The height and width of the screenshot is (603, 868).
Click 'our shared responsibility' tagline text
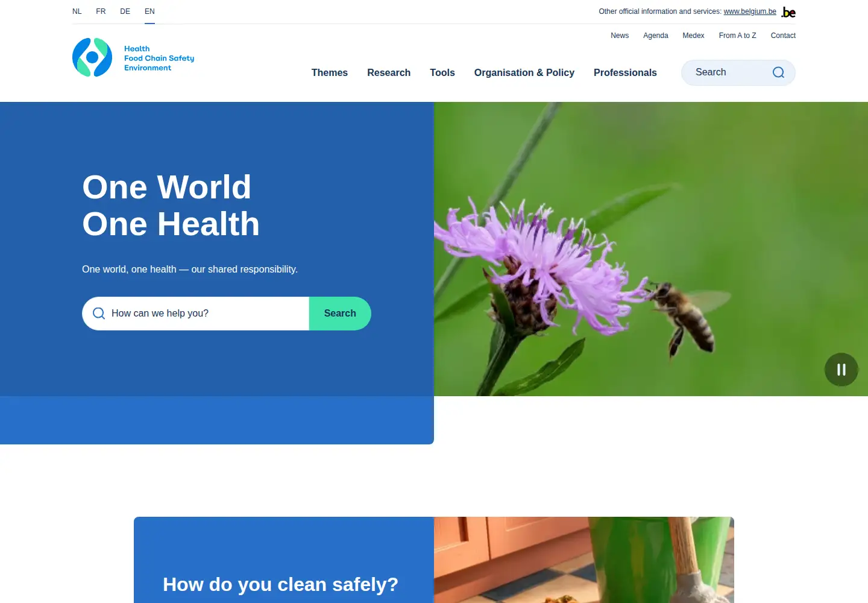[x=244, y=270]
